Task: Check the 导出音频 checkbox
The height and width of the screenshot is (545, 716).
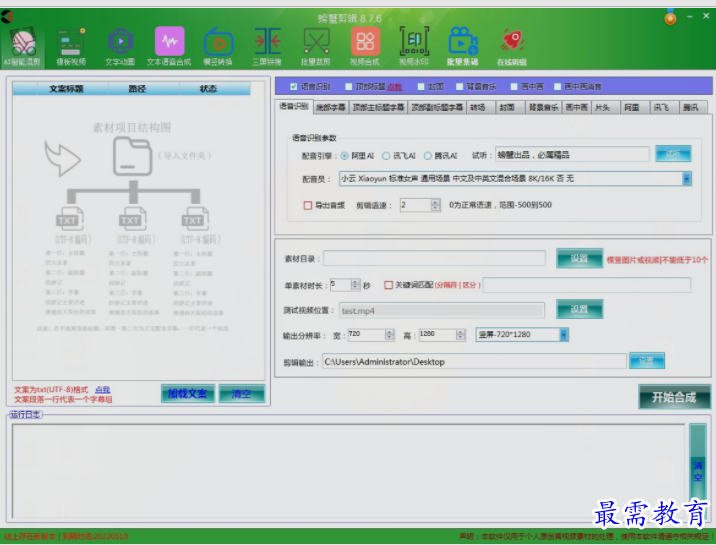Action: click(x=308, y=205)
